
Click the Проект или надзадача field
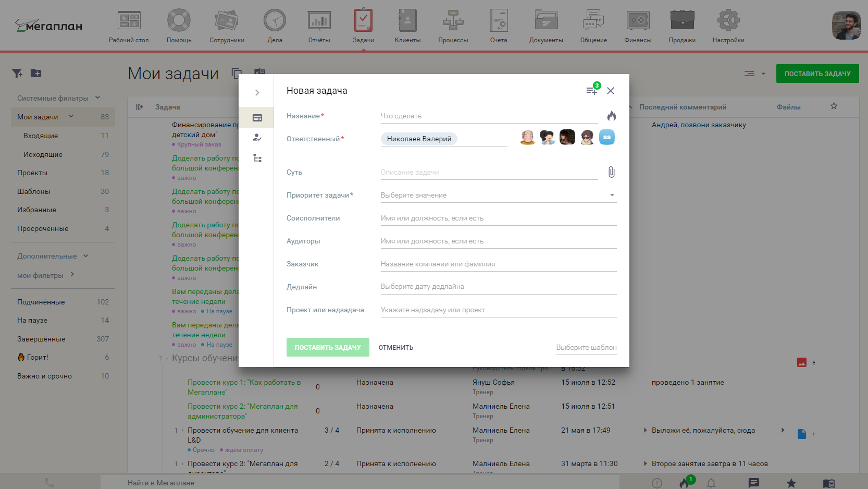(499, 310)
